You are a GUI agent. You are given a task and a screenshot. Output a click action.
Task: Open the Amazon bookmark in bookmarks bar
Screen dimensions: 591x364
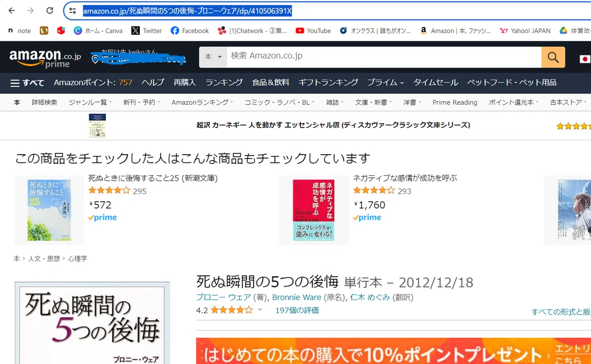455,31
